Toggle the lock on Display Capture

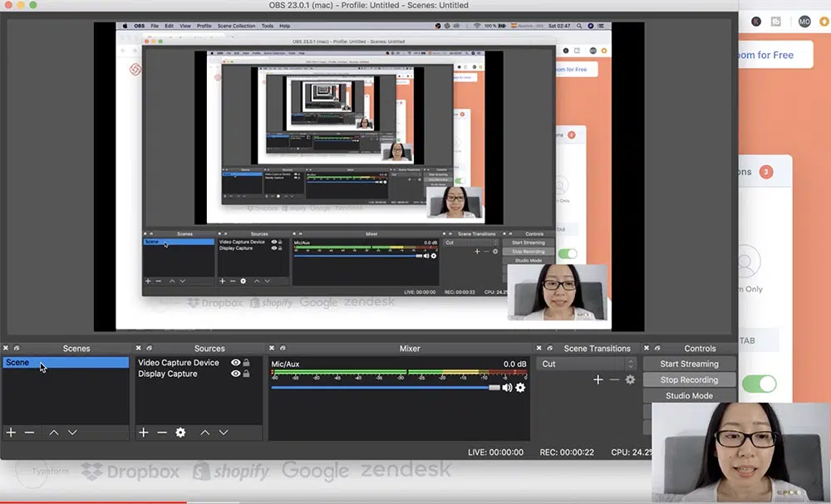tap(247, 374)
